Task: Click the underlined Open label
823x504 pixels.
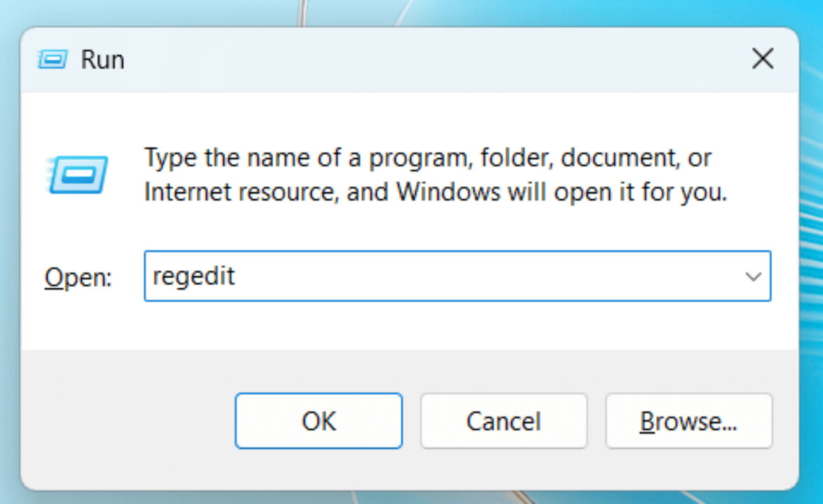Action: pyautogui.click(x=77, y=276)
